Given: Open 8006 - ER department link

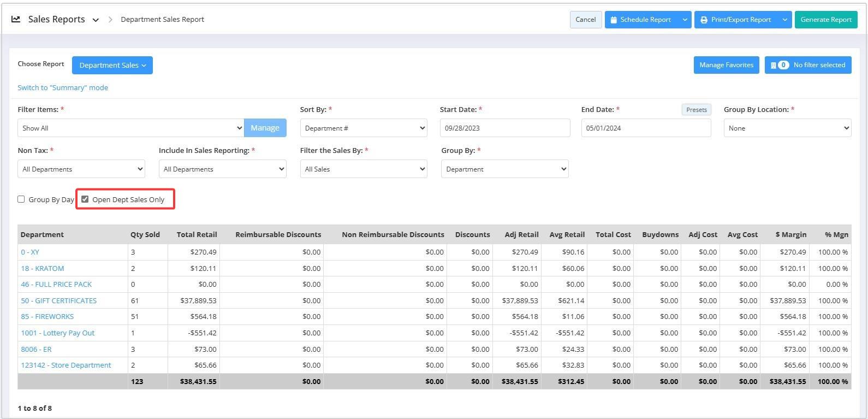Looking at the screenshot, I should point(36,349).
